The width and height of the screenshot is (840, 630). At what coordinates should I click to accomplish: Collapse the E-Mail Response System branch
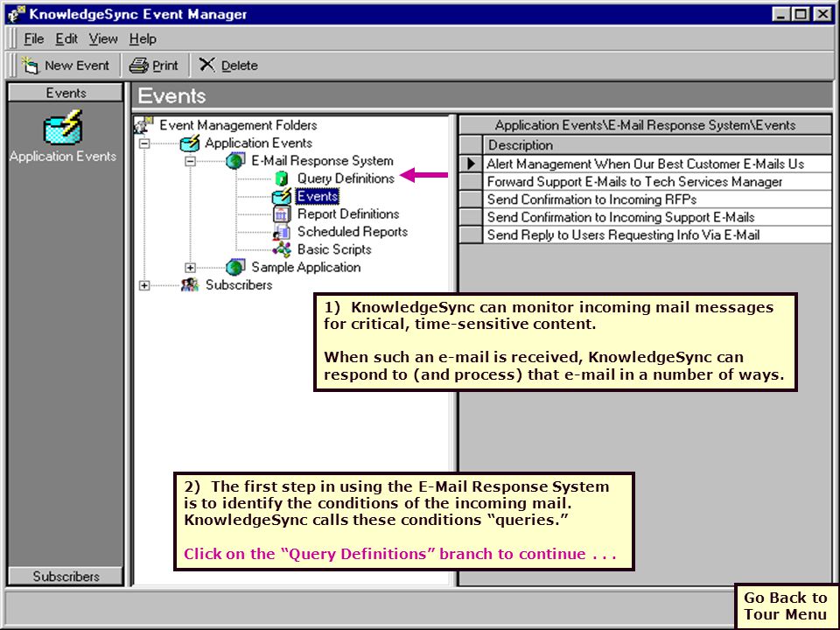[x=190, y=161]
